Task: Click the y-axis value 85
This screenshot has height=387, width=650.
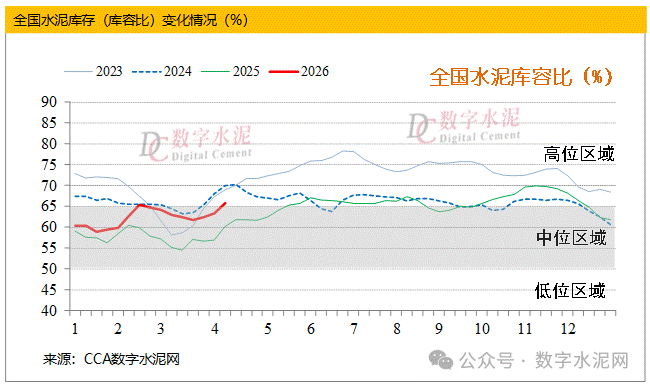Action: (x=49, y=123)
